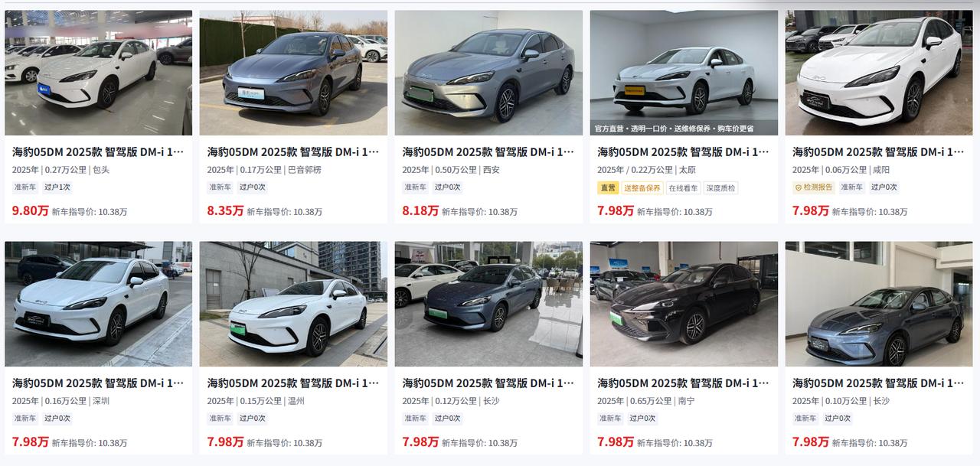Click the 准新车 tag on 南宁 listing

click(610, 419)
